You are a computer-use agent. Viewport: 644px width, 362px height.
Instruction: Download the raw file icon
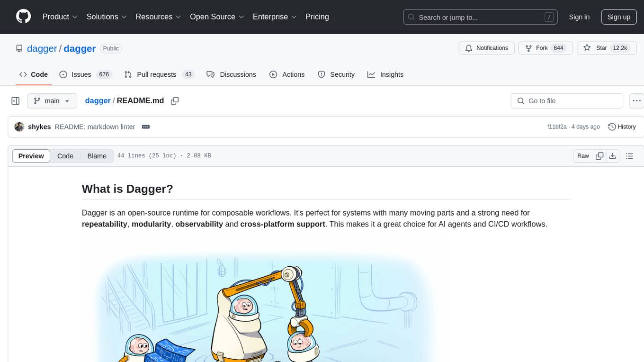click(613, 156)
